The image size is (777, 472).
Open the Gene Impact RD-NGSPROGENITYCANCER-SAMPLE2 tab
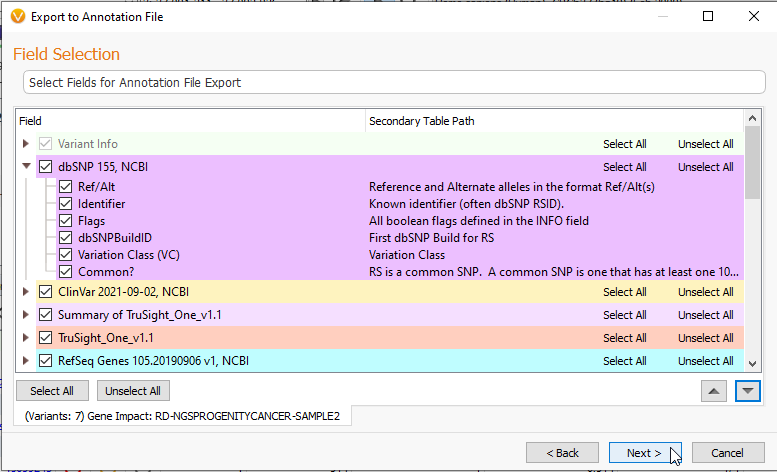click(182, 416)
